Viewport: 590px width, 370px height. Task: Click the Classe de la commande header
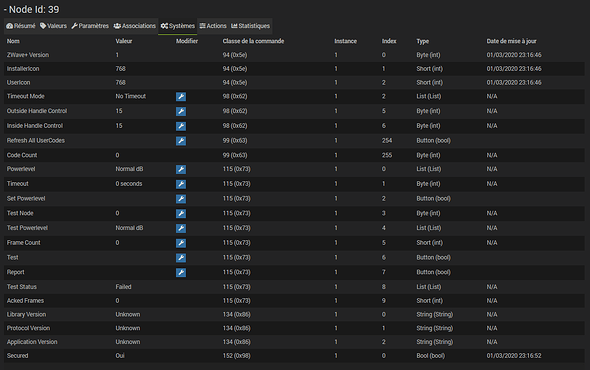(x=253, y=41)
